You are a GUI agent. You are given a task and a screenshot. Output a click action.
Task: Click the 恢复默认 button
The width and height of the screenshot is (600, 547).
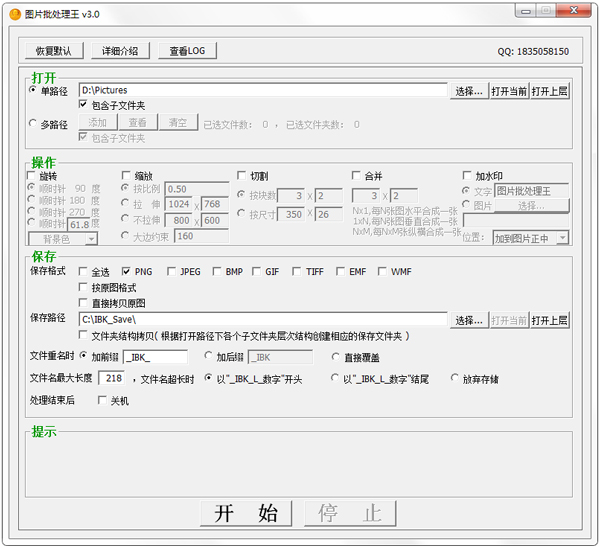tap(54, 51)
